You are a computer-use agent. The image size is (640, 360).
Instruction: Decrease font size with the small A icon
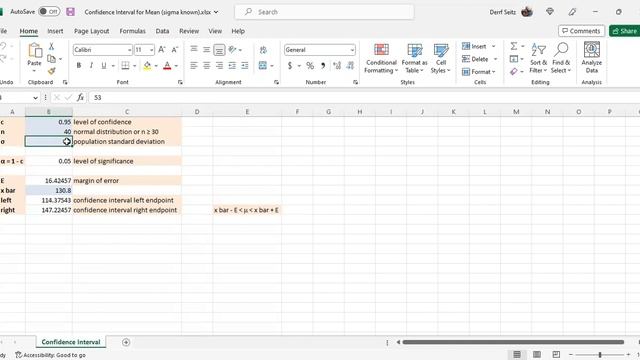(x=175, y=50)
